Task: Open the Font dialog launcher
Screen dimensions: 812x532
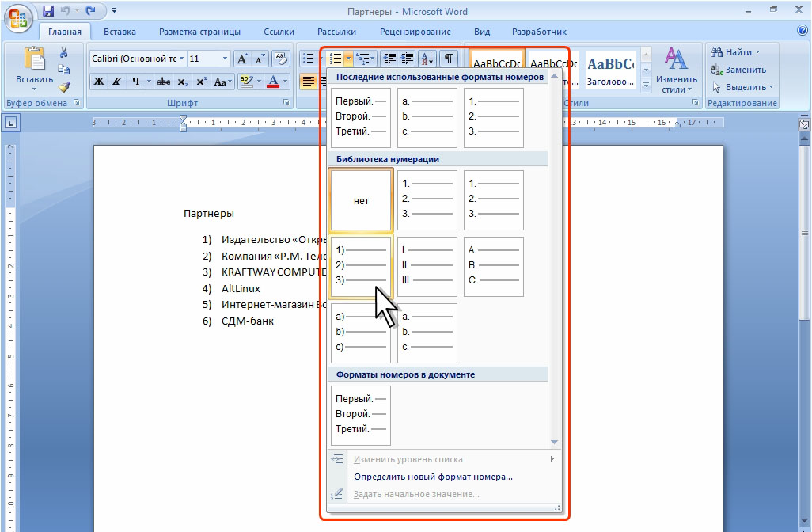Action: coord(286,103)
